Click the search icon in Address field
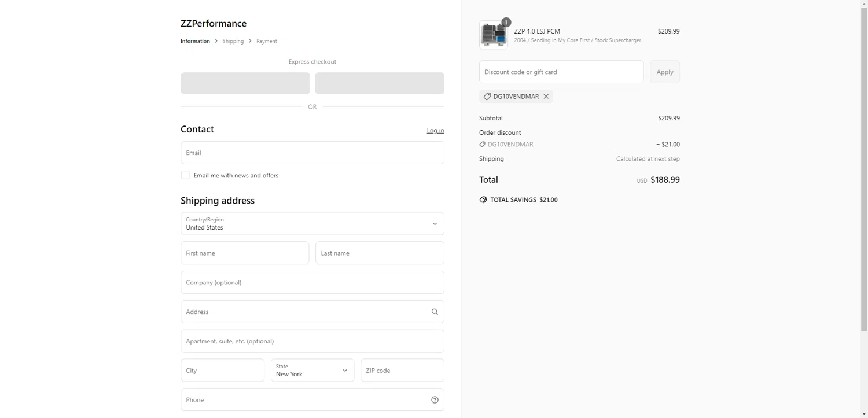 click(435, 312)
